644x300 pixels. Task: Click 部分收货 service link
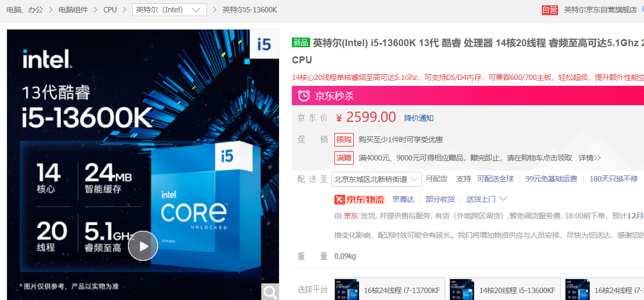click(440, 199)
